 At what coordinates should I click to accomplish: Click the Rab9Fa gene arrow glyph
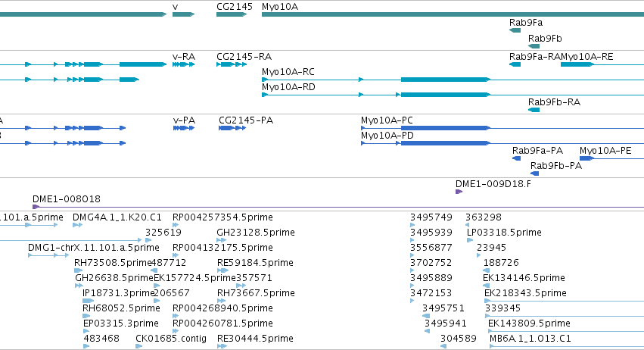tap(515, 30)
